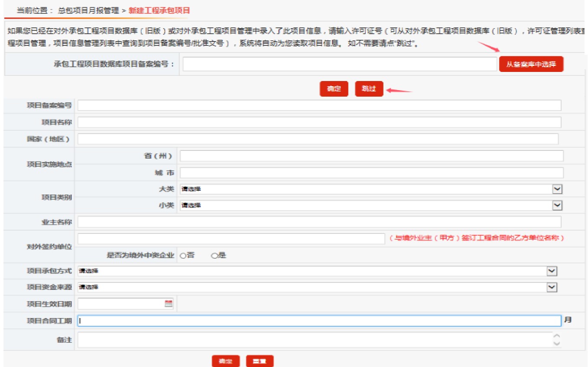Screen dimensions: 588x367
Task: Click the 业主名称 text field
Action: click(x=319, y=222)
